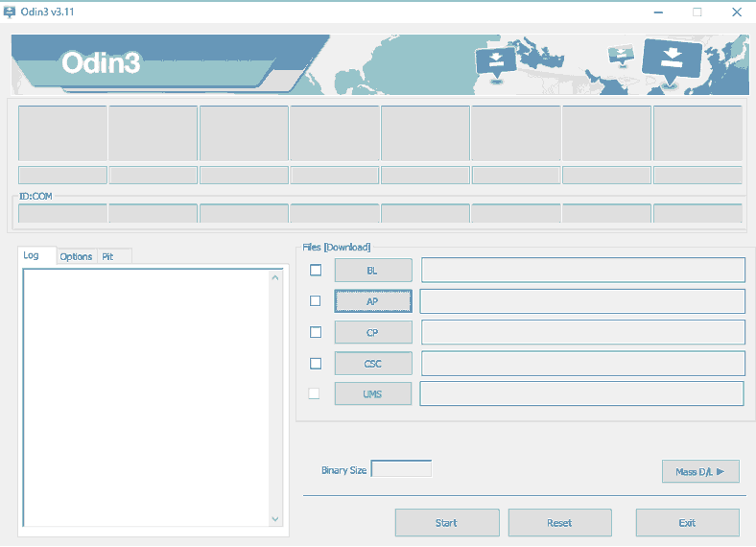Screen dimensions: 756x547
Task: Switch to the Log tab
Action: click(36, 255)
